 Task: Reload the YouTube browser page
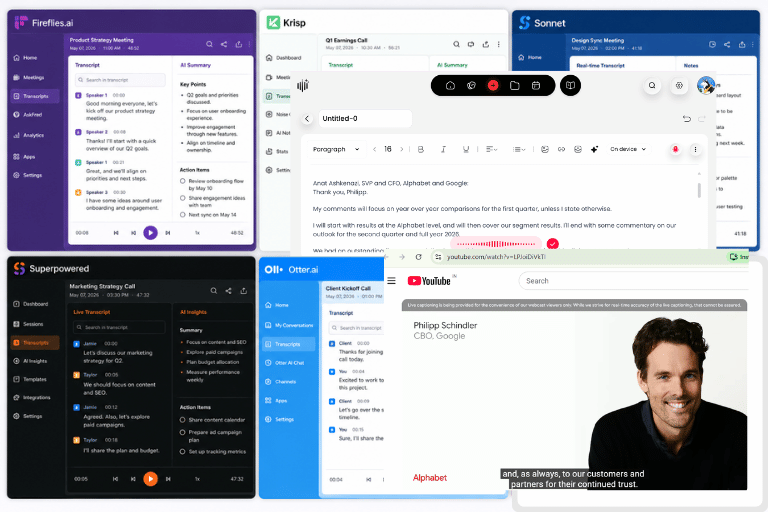418,257
